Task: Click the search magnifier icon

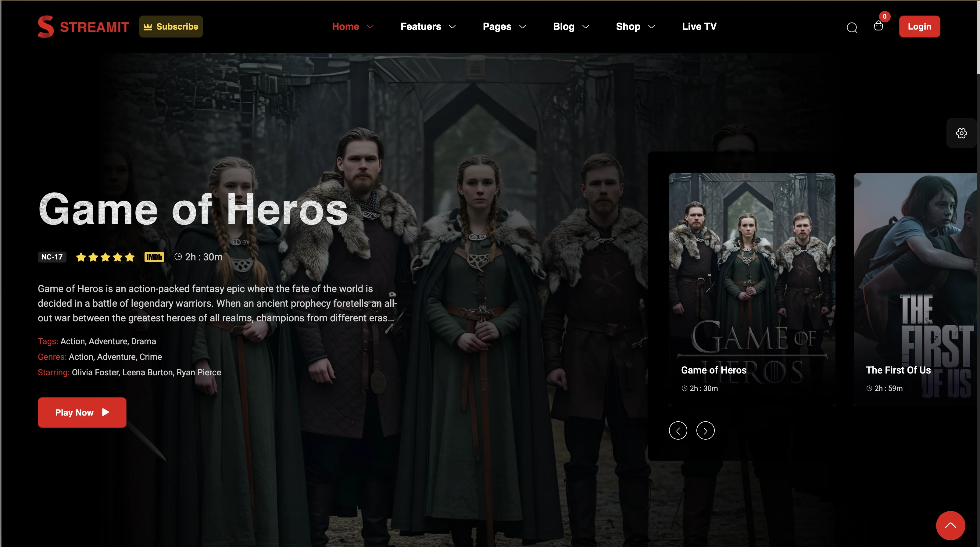Action: [852, 27]
